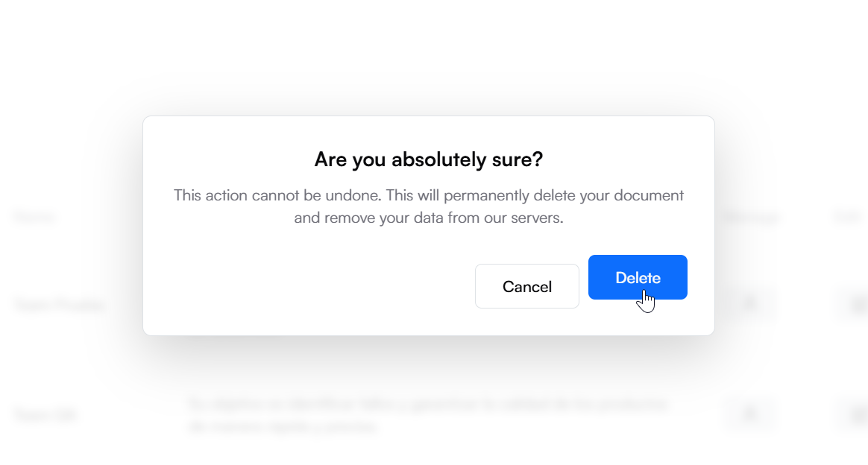Click the blurred leftmost column header
Image resolution: width=868 pixels, height=465 pixels.
click(x=35, y=218)
